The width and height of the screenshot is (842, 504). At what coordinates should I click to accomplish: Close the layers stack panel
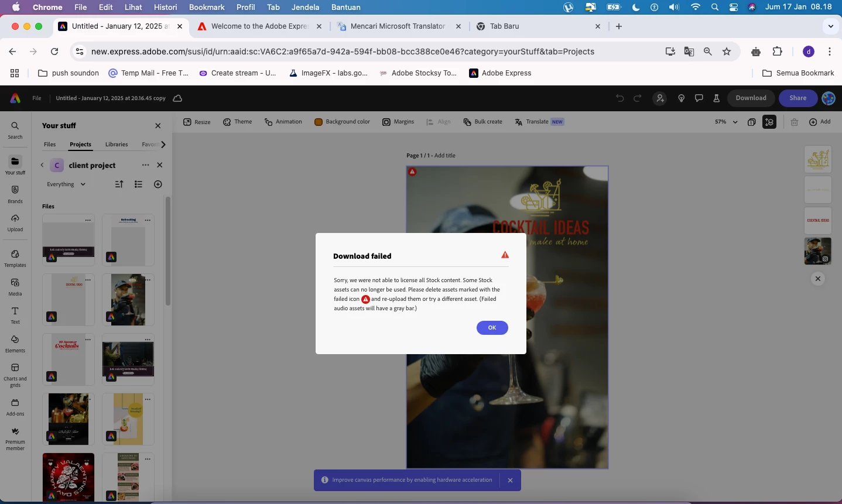(818, 279)
